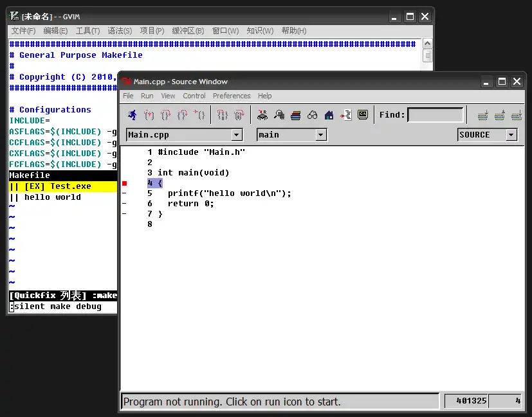The height and width of the screenshot is (417, 532).
Task: Click the 'CXFLAGS=$(INCLUDE)' line
Action: click(x=63, y=153)
